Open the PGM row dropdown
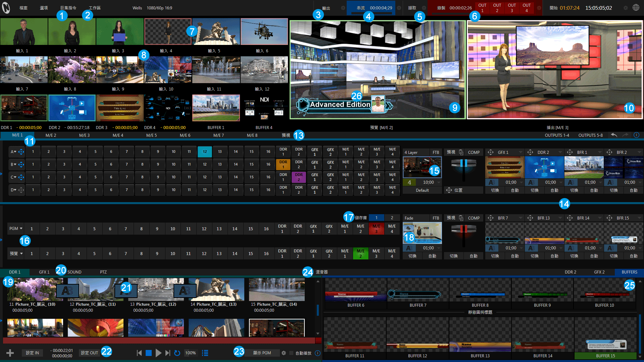Image resolution: width=644 pixels, height=362 pixels. click(16, 229)
